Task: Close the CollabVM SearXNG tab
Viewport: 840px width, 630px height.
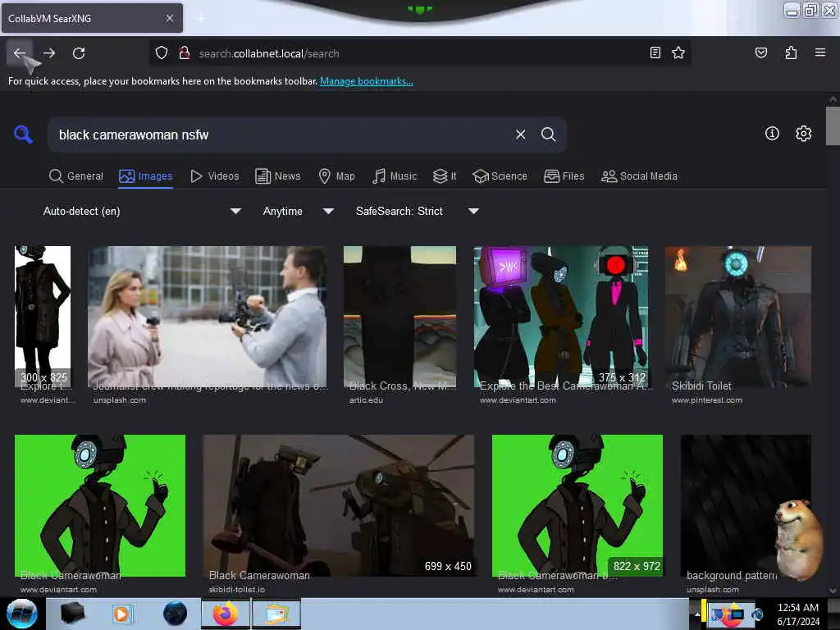Action: coord(169,18)
